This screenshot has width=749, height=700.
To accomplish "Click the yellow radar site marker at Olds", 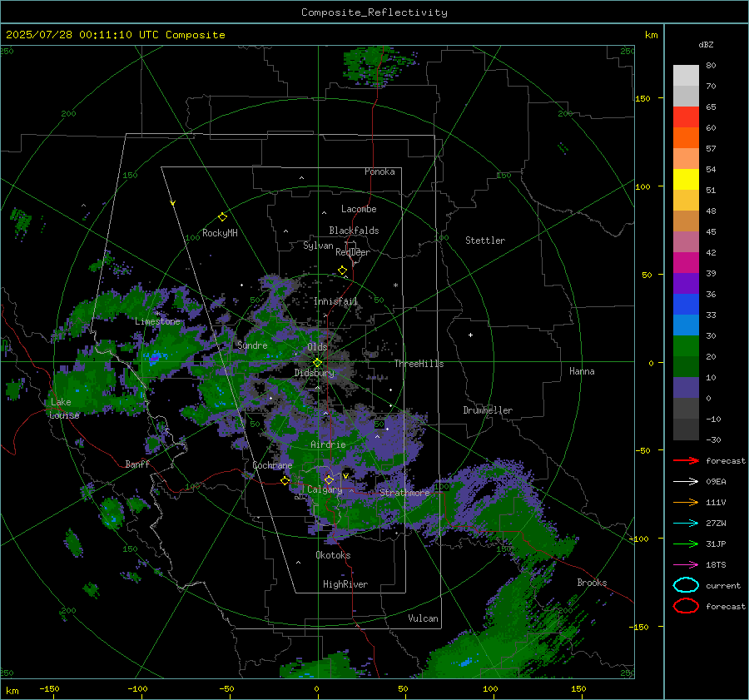I will [x=317, y=363].
